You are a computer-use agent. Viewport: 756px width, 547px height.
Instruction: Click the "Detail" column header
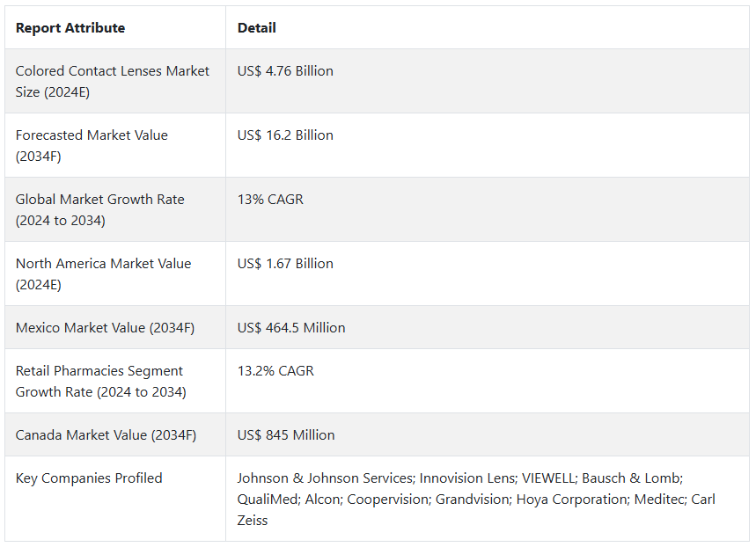tap(257, 28)
